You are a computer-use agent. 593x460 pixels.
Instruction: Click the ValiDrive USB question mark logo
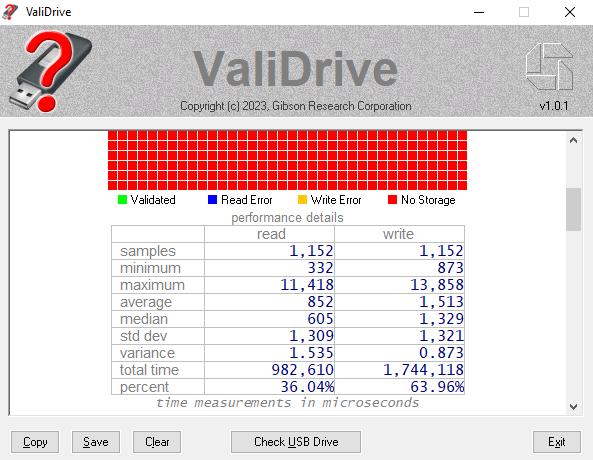tap(50, 71)
